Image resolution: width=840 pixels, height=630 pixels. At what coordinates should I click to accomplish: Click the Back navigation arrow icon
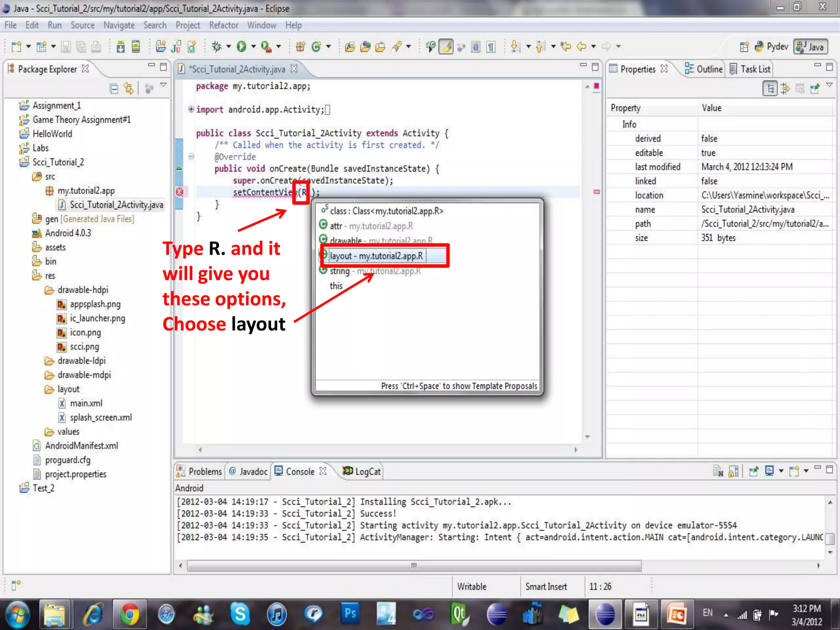pos(582,47)
